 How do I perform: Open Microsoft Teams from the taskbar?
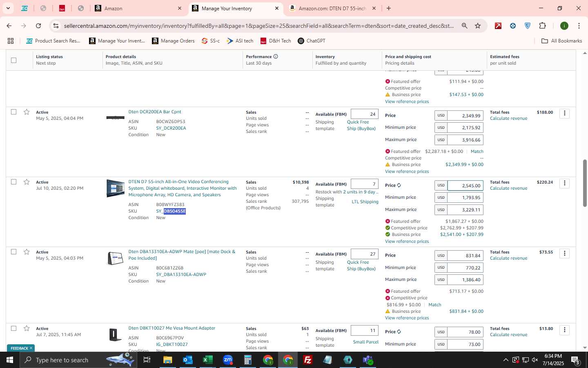(368, 360)
